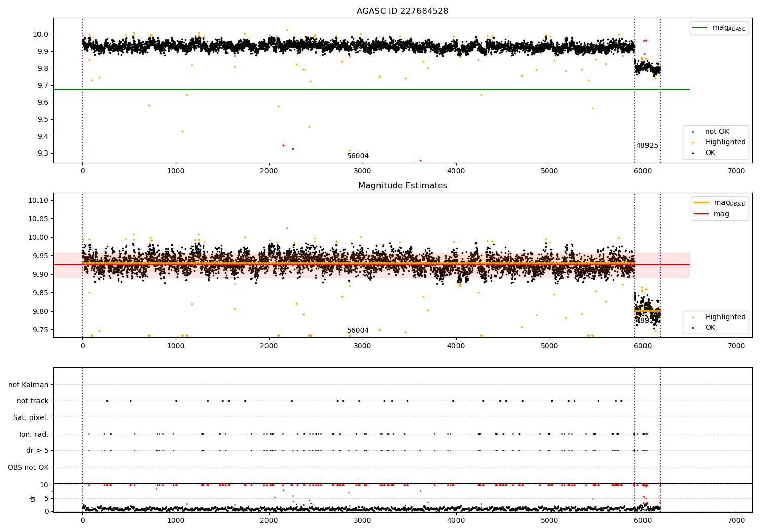Click the 7000 x-axis tick of bottom plot
The image size is (760, 532).
click(736, 520)
